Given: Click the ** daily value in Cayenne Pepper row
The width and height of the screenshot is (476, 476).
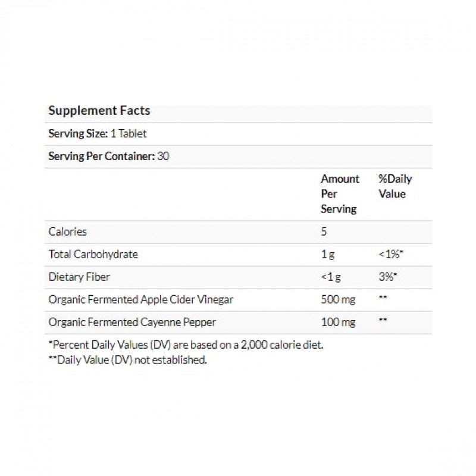Looking at the screenshot, I should click(383, 322).
